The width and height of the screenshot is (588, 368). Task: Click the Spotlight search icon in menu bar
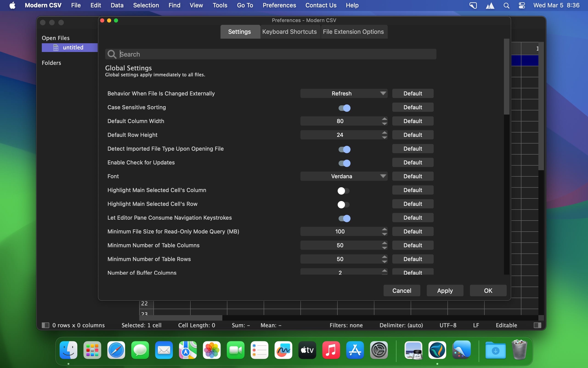(x=506, y=5)
